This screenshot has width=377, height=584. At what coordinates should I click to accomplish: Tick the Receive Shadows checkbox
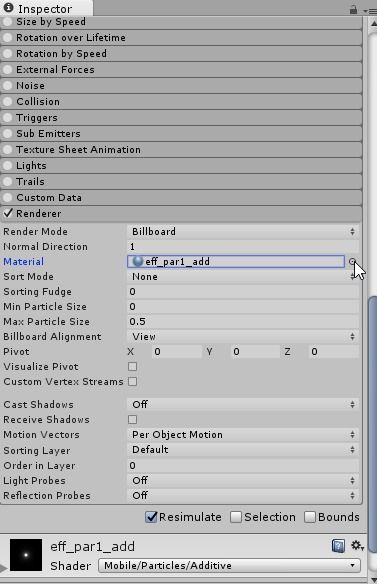[132, 420]
